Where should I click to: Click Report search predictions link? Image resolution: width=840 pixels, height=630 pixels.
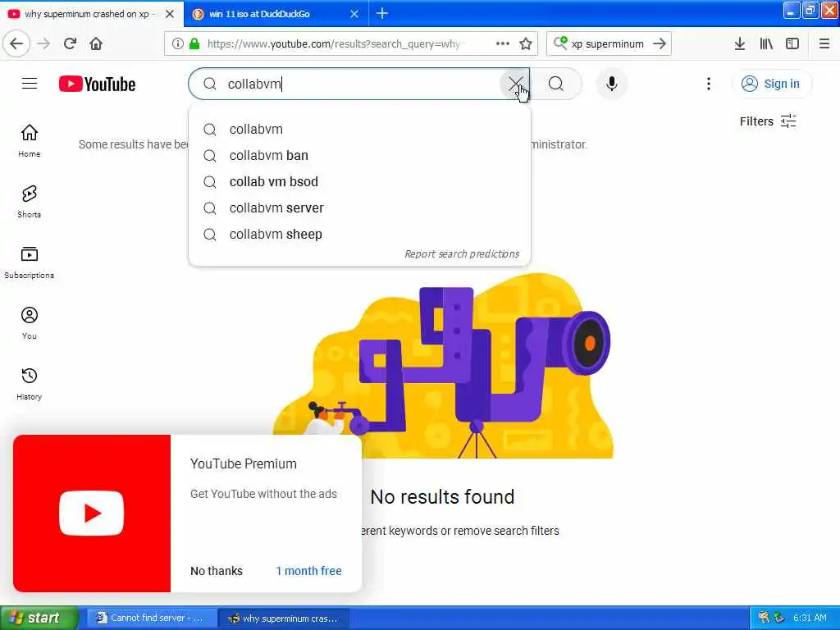tap(462, 254)
